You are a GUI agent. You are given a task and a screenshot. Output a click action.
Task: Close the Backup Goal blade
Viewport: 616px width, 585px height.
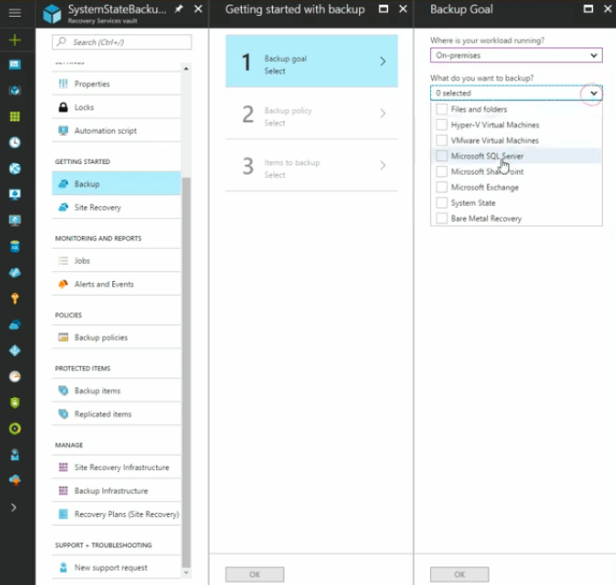607,9
